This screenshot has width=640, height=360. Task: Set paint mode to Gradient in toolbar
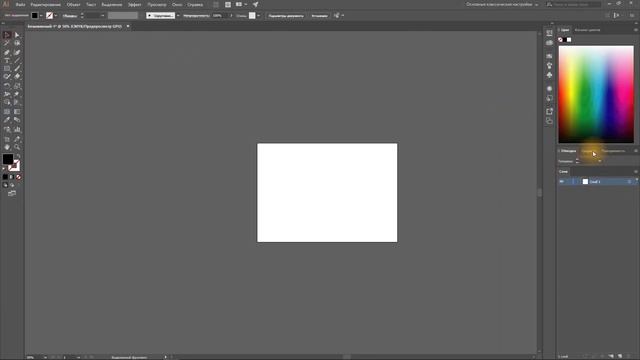(12, 177)
